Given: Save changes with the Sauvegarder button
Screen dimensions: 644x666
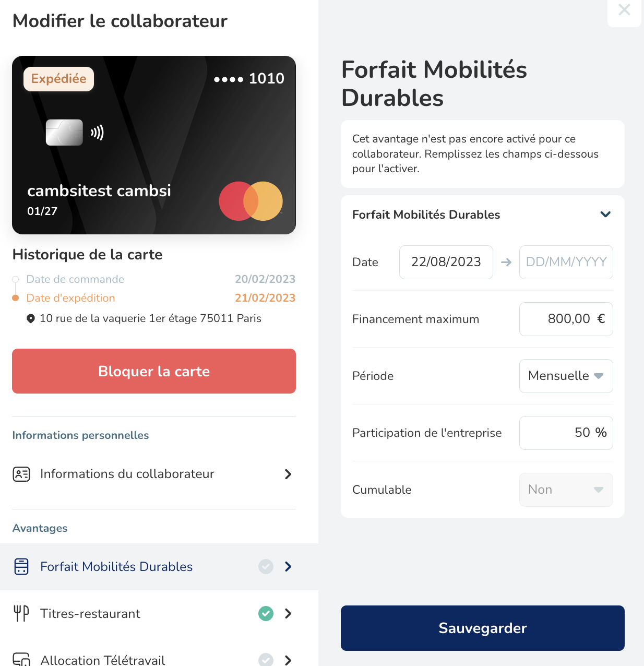Looking at the screenshot, I should click(482, 628).
